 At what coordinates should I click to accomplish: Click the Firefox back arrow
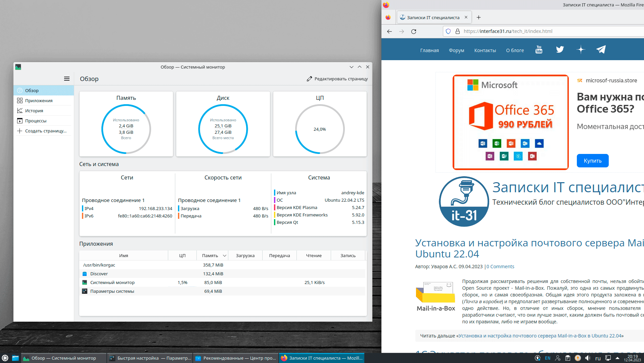[389, 31]
